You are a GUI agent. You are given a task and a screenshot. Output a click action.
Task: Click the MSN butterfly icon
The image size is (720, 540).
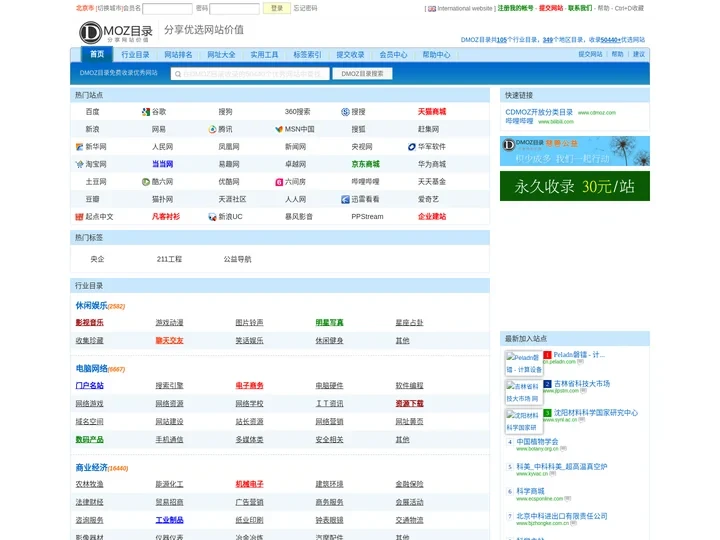279,129
